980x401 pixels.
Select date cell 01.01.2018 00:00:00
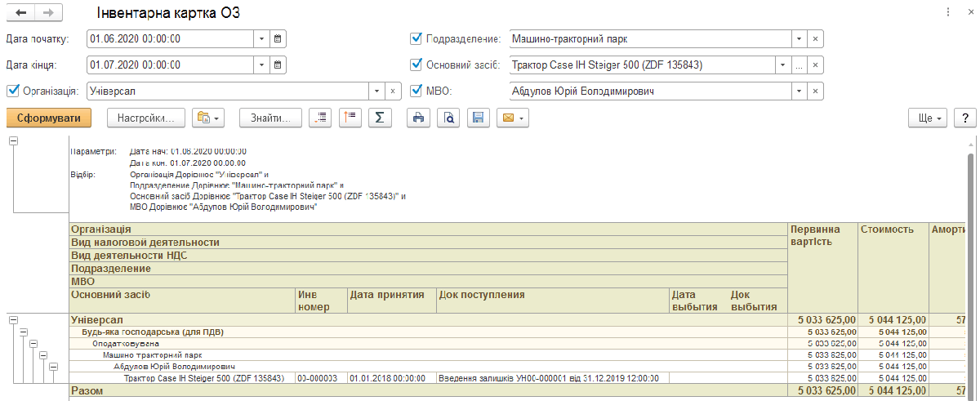(x=392, y=379)
